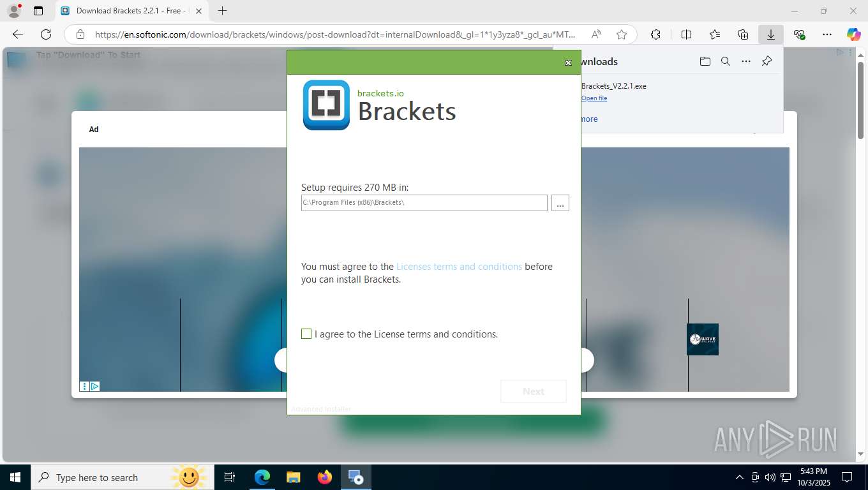Open File Explorer from taskbar
Viewport: 868px width, 490px height.
[x=293, y=477]
